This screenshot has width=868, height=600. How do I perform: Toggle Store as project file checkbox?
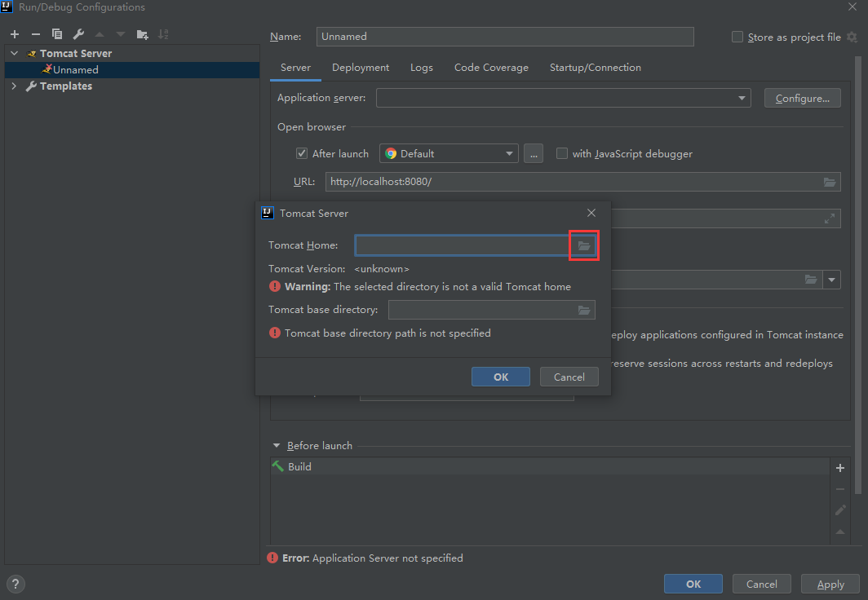(737, 37)
